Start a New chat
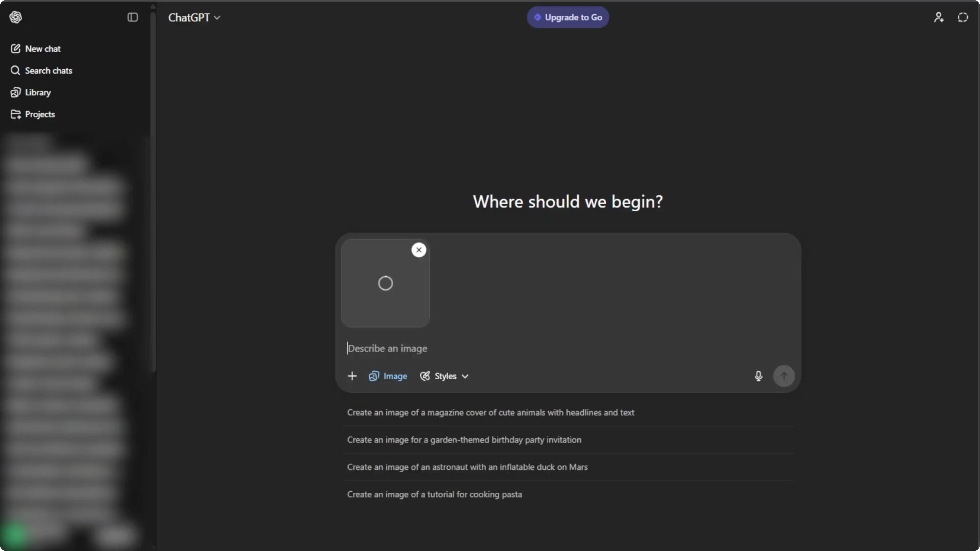The width and height of the screenshot is (980, 551). pos(35,49)
